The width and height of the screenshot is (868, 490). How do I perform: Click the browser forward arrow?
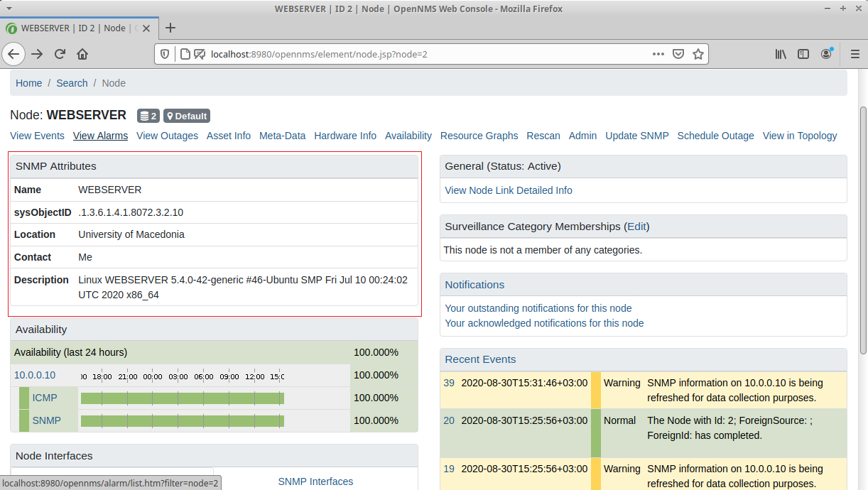37,54
